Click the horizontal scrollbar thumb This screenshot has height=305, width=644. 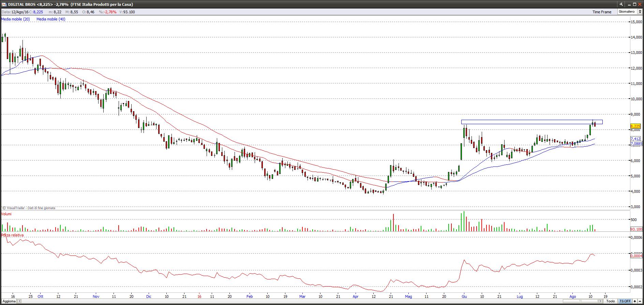coord(580,301)
